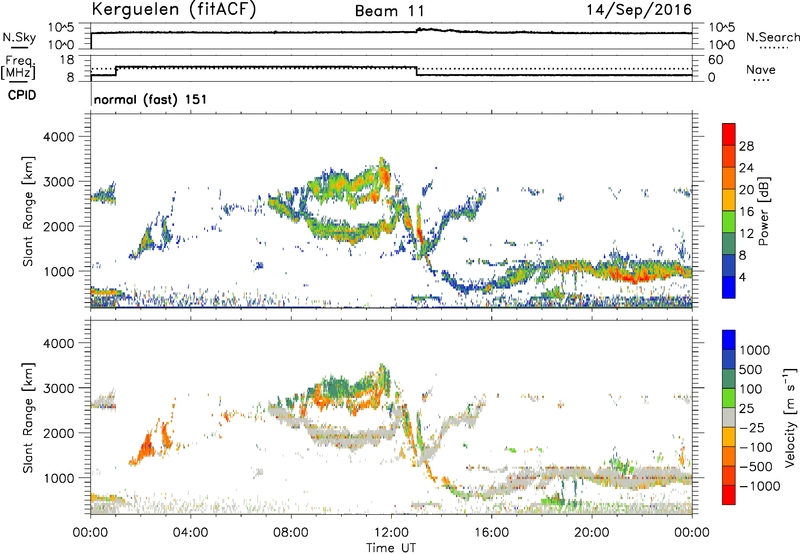Click the '-1000' tick on Velocity colorbar

(x=759, y=486)
